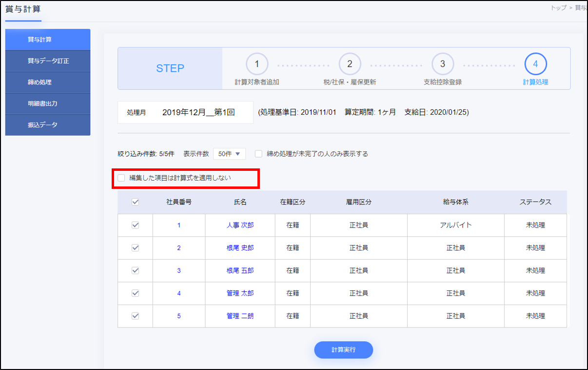Image resolution: width=588 pixels, height=370 pixels.
Task: Go to 明細書出力 menu item
Action: (x=48, y=103)
